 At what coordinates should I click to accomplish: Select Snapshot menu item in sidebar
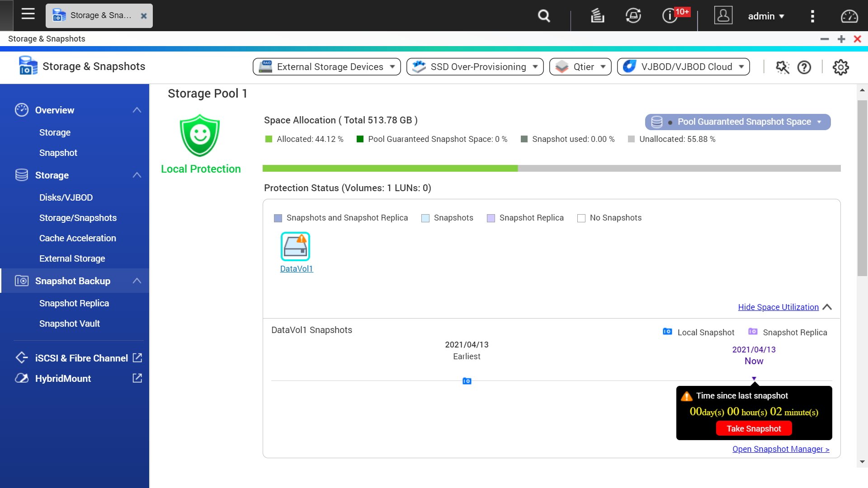point(58,153)
